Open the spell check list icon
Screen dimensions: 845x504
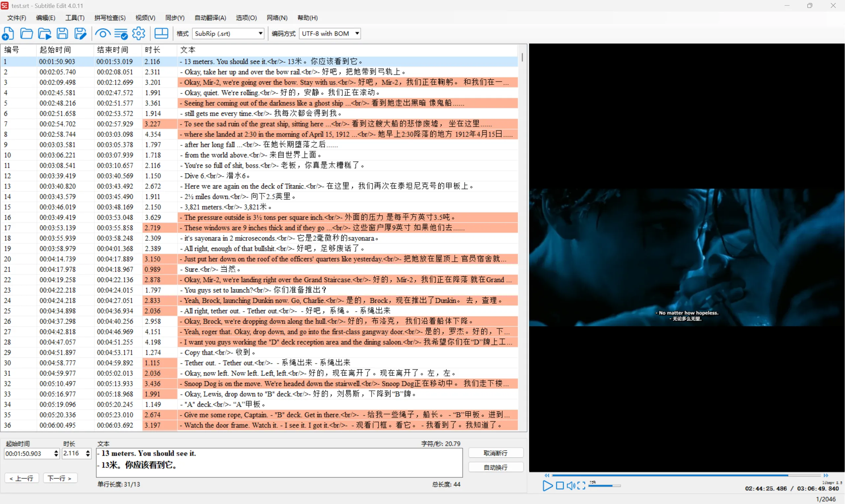point(121,33)
